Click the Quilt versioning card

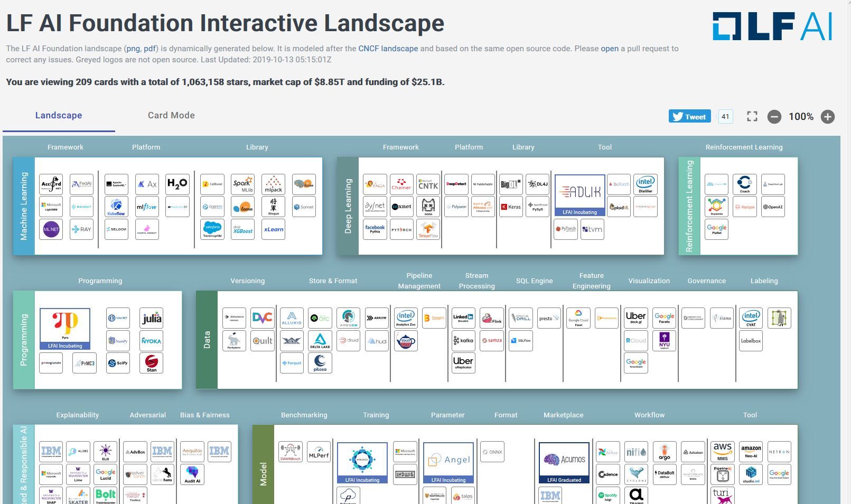263,341
